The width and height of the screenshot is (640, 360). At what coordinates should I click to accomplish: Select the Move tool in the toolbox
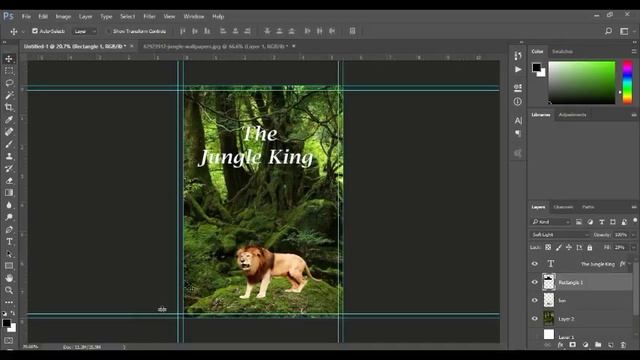(9, 59)
